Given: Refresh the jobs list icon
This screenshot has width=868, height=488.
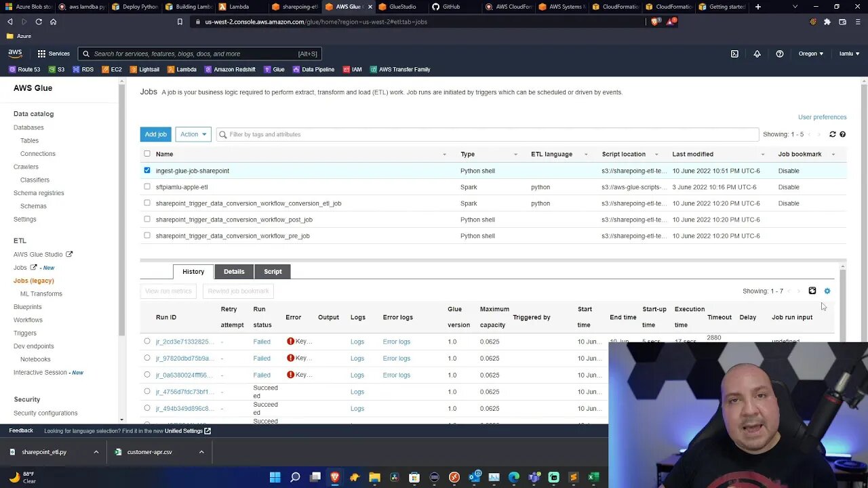Looking at the screenshot, I should point(833,134).
